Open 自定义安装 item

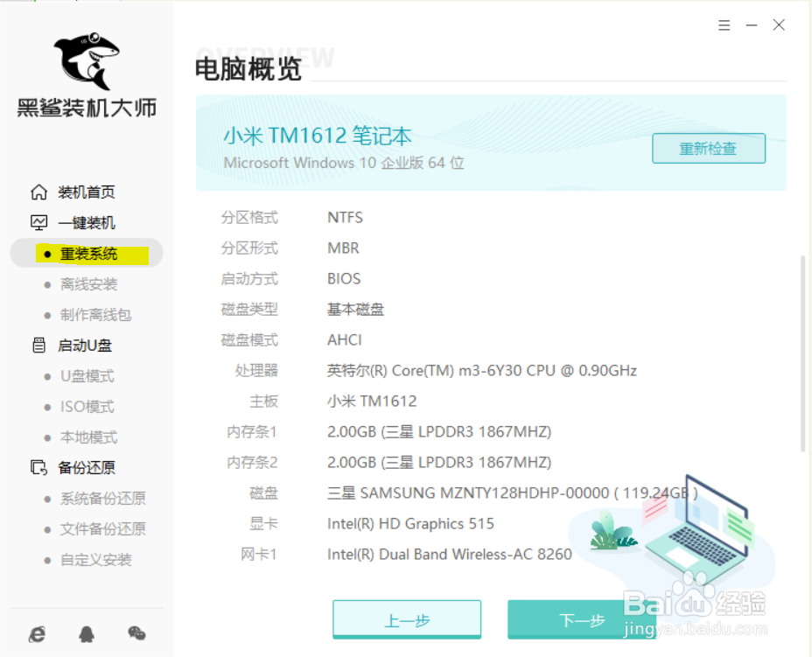point(95,560)
